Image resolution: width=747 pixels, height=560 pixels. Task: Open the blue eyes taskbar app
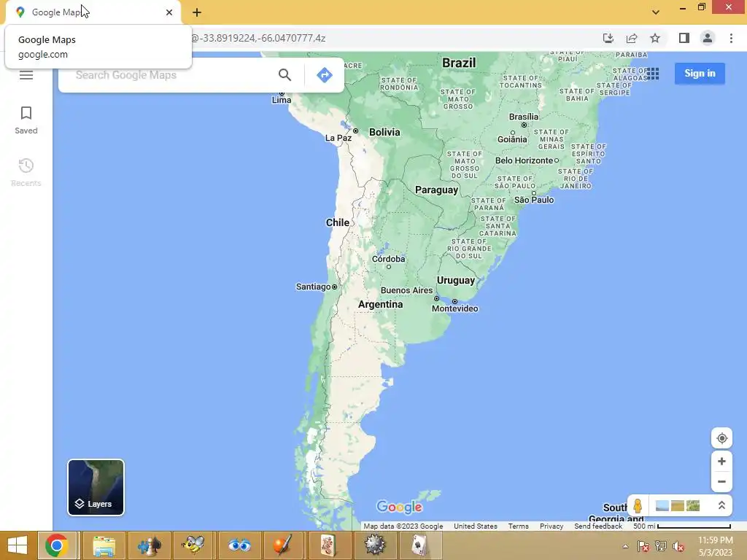pyautogui.click(x=239, y=545)
